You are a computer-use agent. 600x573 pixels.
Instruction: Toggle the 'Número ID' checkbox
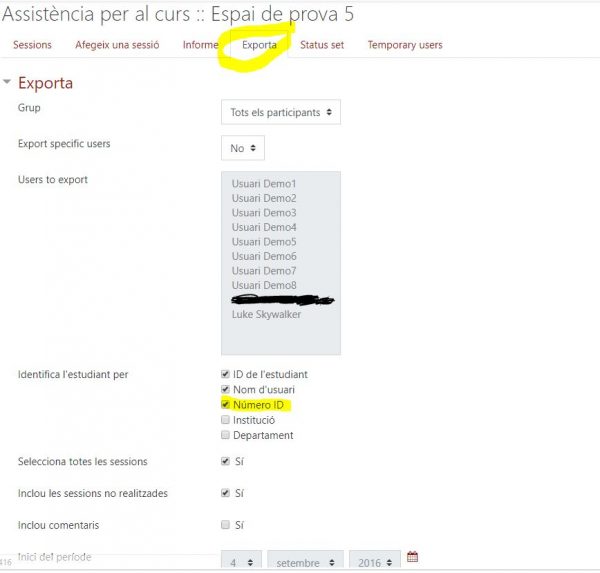click(x=225, y=405)
